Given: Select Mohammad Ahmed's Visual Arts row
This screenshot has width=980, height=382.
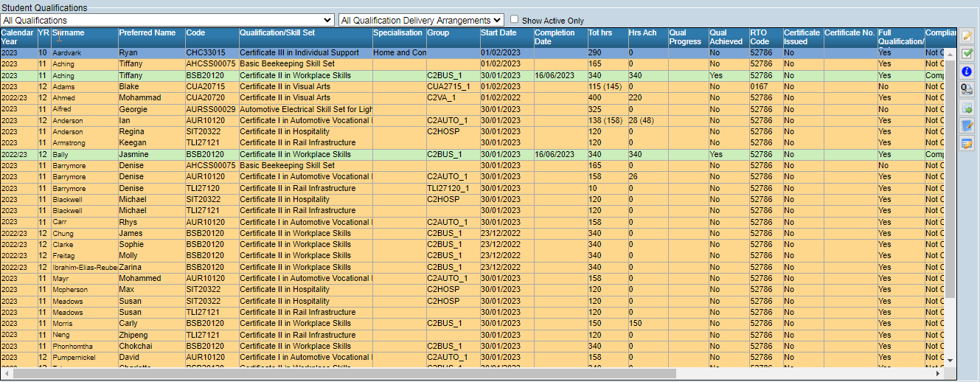Looking at the screenshot, I should 295,97.
